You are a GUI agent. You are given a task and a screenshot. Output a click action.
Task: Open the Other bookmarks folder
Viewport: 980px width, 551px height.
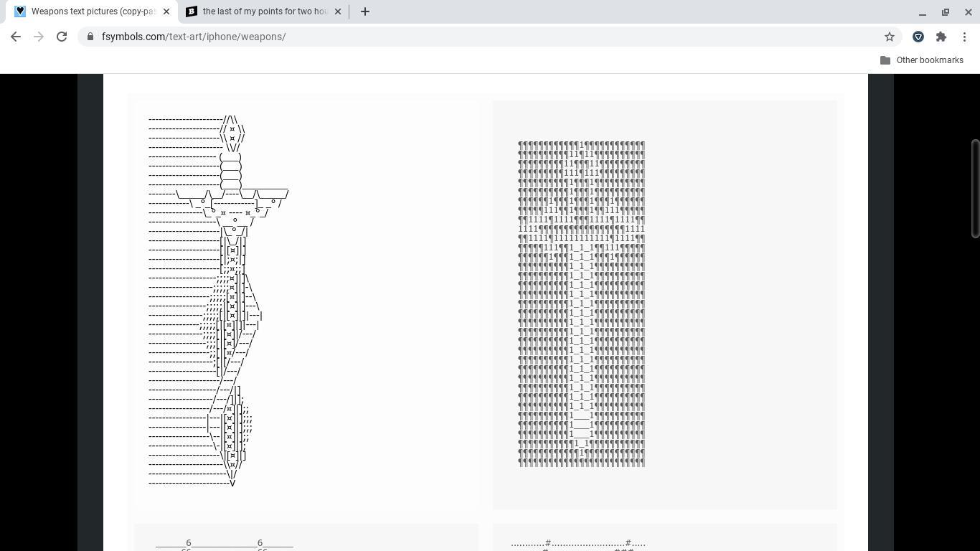[x=921, y=60]
